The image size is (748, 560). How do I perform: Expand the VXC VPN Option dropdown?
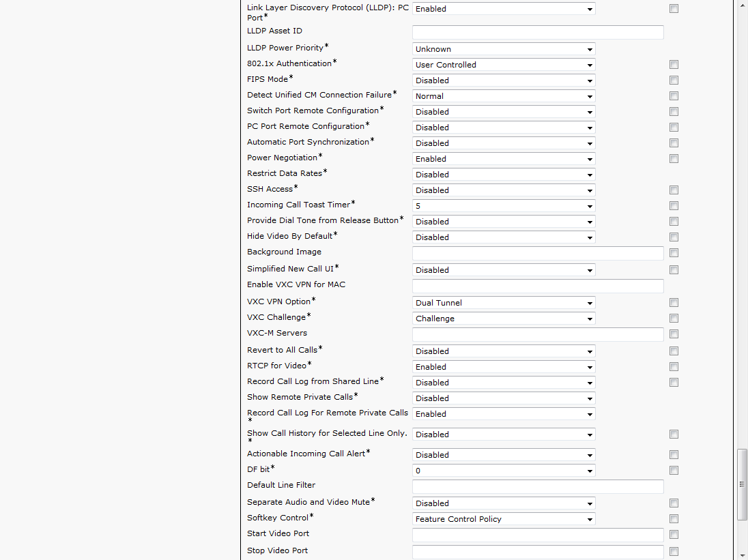pyautogui.click(x=504, y=303)
